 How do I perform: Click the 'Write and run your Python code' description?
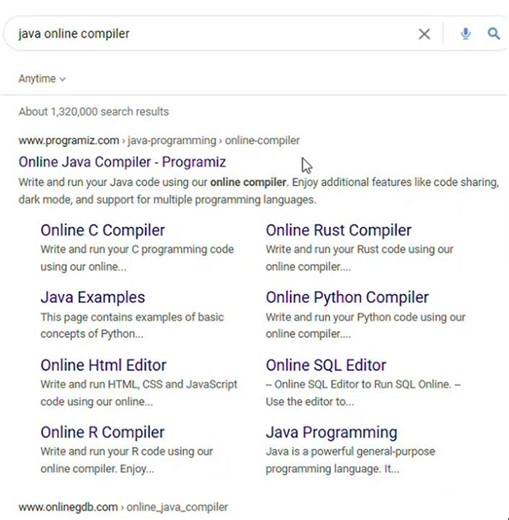(365, 325)
